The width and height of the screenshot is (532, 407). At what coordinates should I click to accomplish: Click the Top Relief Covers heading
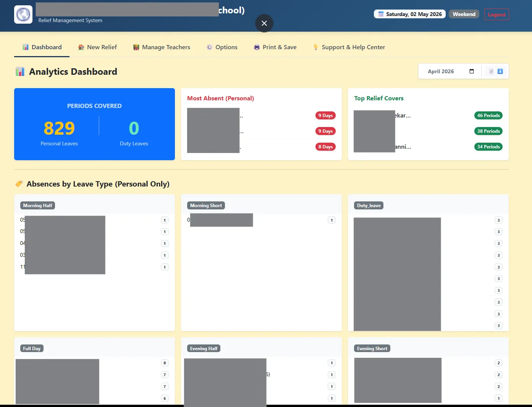pyautogui.click(x=379, y=98)
